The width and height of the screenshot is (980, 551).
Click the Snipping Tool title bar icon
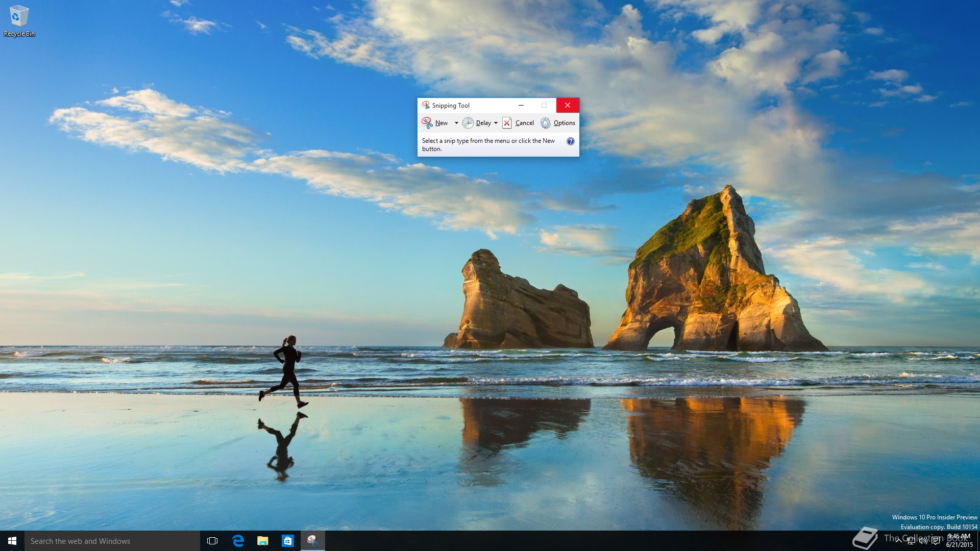click(x=426, y=105)
